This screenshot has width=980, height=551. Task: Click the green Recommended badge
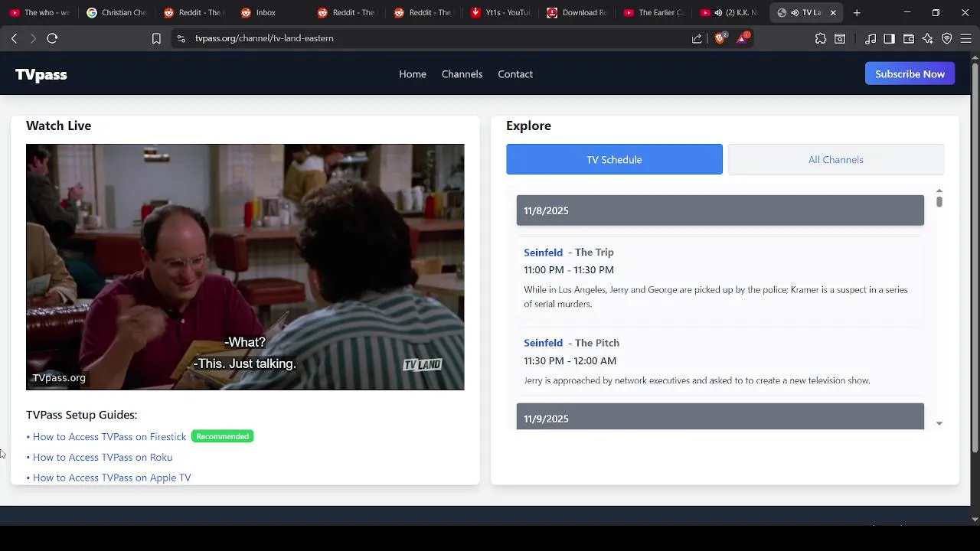click(222, 436)
